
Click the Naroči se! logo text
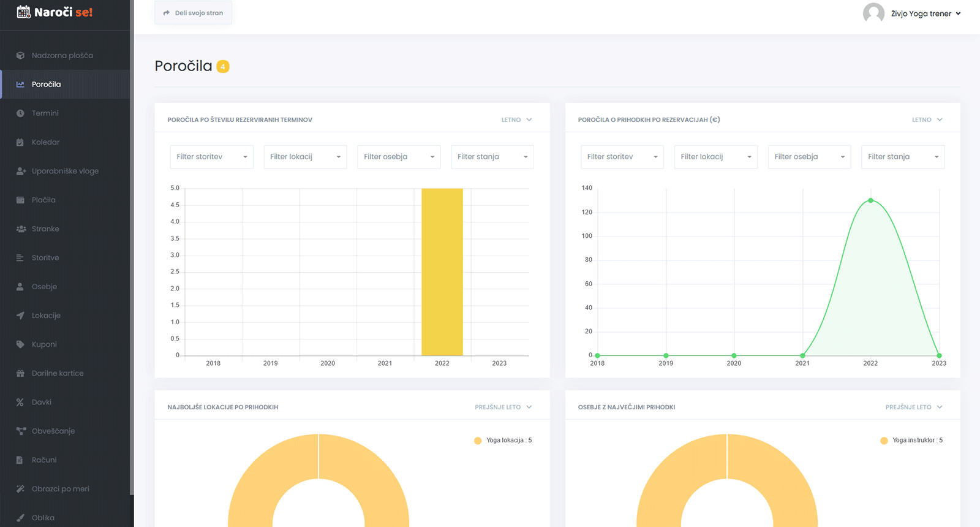coord(63,12)
